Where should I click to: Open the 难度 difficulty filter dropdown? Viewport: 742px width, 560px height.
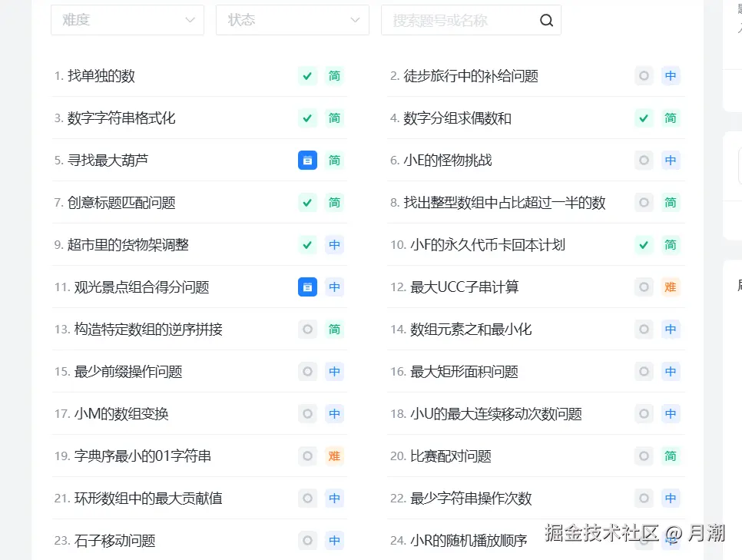click(127, 20)
